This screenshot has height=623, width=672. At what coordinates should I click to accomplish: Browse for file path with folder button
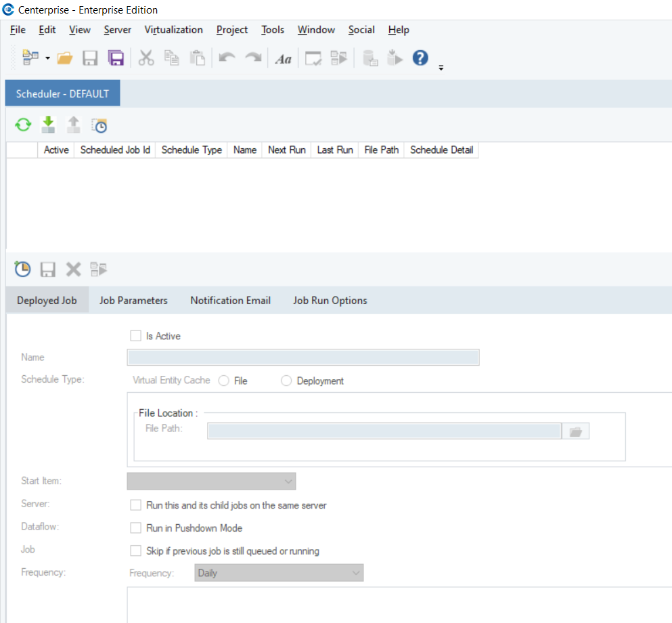click(x=576, y=431)
